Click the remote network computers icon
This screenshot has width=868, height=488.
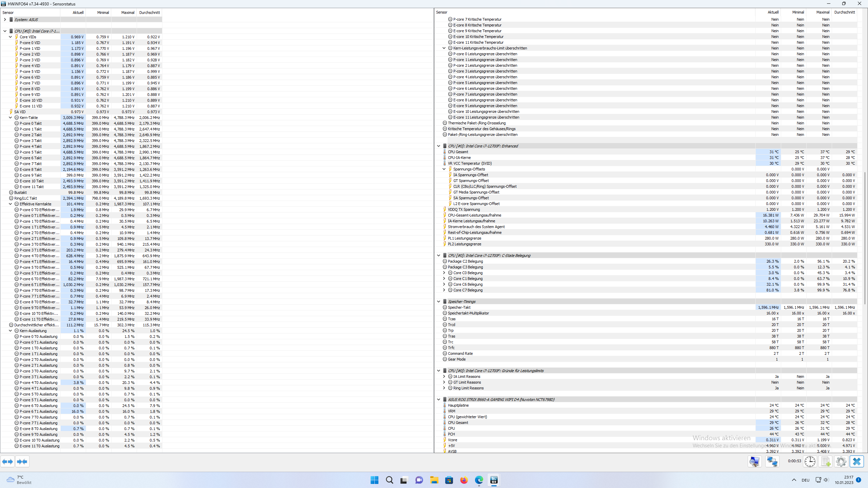[772, 462]
